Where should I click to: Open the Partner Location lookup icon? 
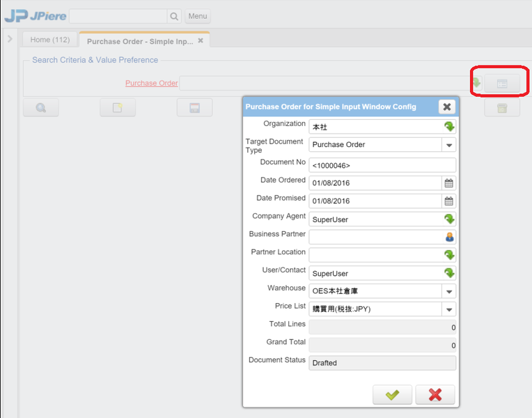coord(449,255)
